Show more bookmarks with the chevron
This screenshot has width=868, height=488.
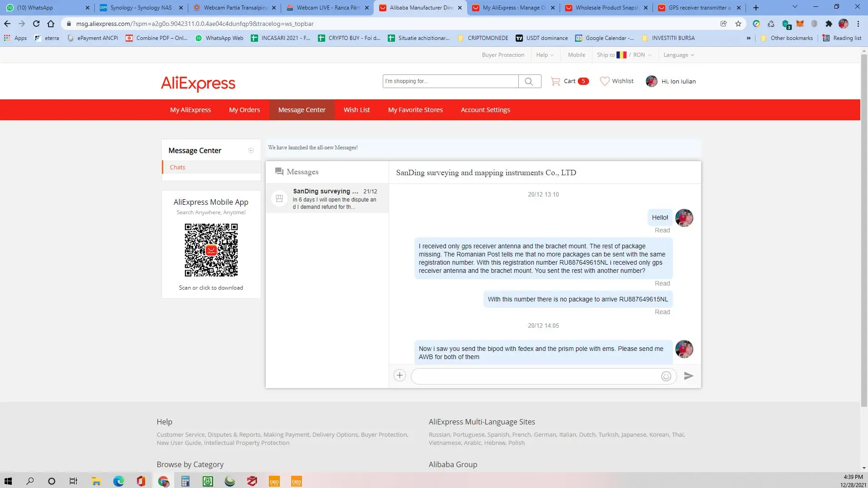pyautogui.click(x=748, y=38)
